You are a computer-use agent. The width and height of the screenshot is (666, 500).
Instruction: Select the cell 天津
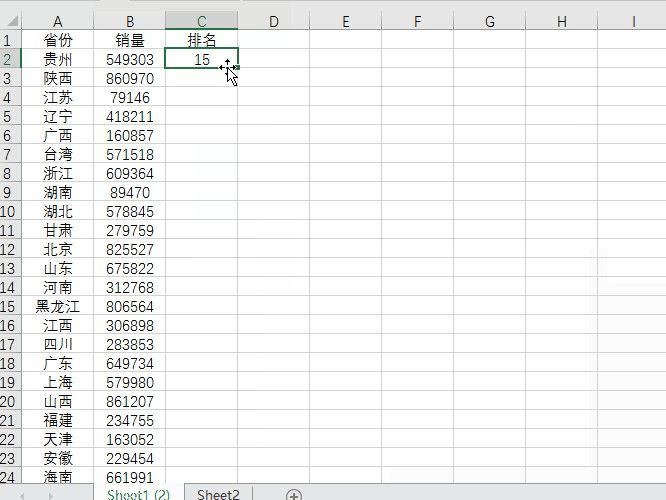point(58,439)
